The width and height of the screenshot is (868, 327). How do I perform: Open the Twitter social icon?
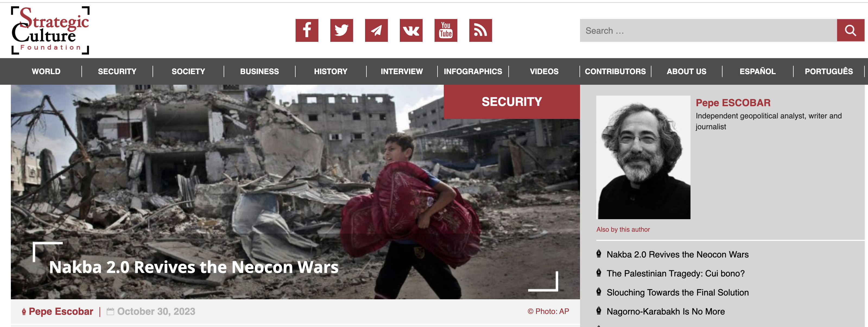pyautogui.click(x=341, y=30)
